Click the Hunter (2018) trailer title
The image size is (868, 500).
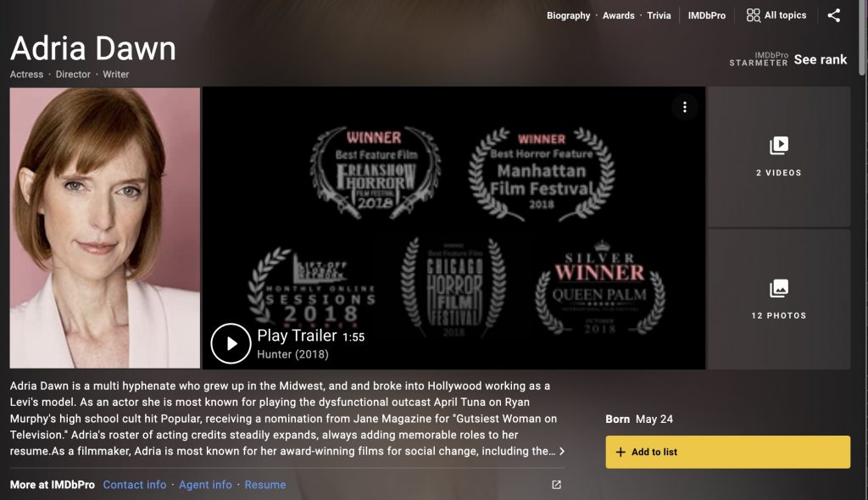292,354
